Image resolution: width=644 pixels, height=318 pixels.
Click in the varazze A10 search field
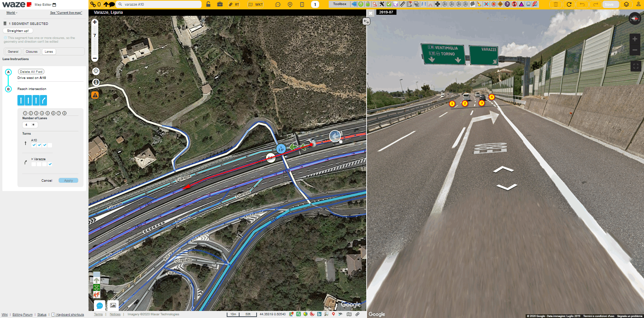(x=161, y=4)
